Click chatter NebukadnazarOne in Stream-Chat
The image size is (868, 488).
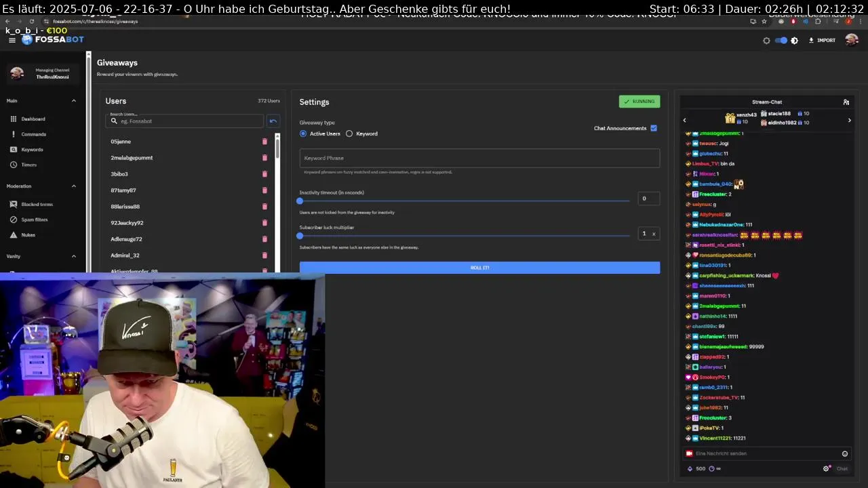[722, 225]
